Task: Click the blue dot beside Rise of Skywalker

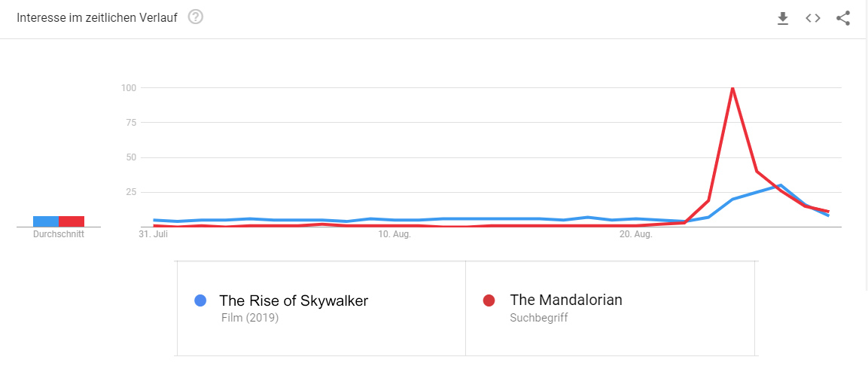Action: coord(200,300)
